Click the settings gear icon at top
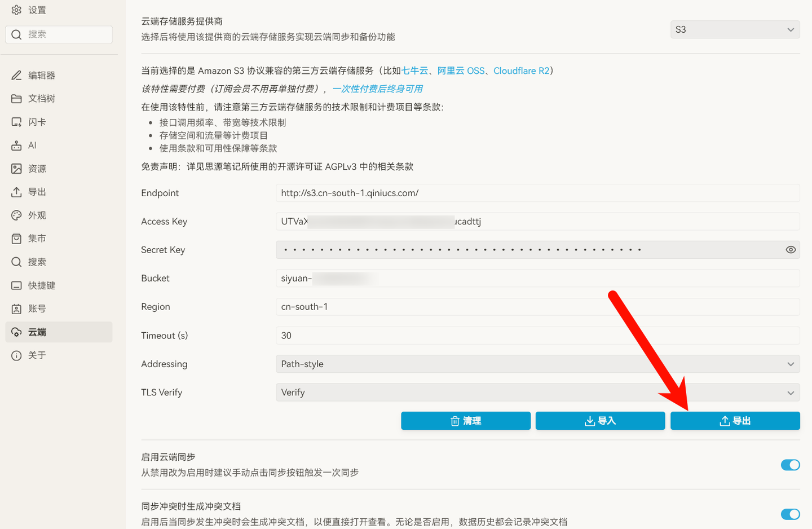Viewport: 812px width, 529px height. (x=16, y=10)
